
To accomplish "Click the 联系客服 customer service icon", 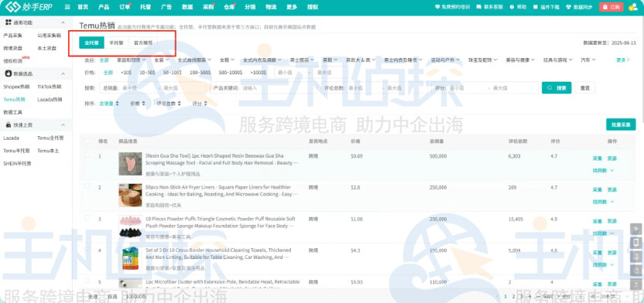I will [x=480, y=7].
